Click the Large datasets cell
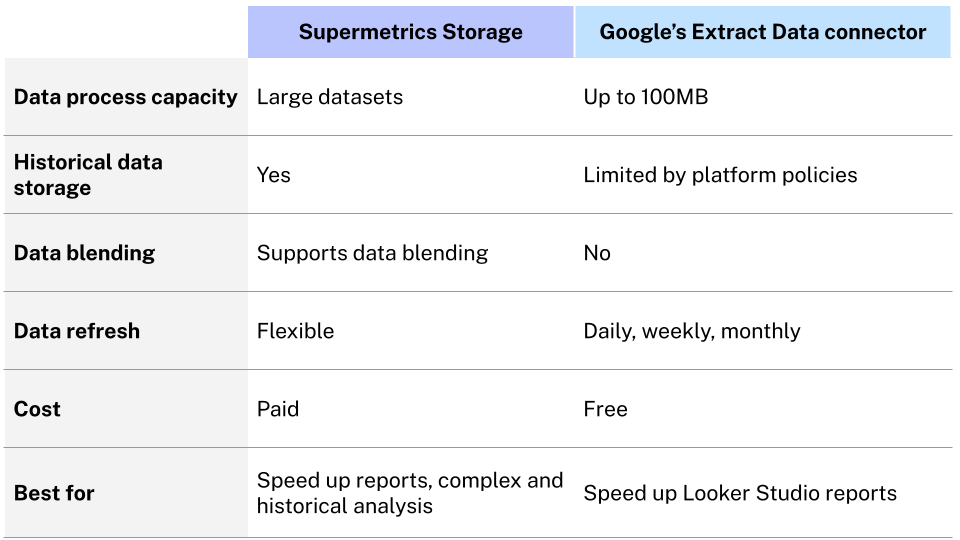The image size is (960, 540). click(x=330, y=97)
